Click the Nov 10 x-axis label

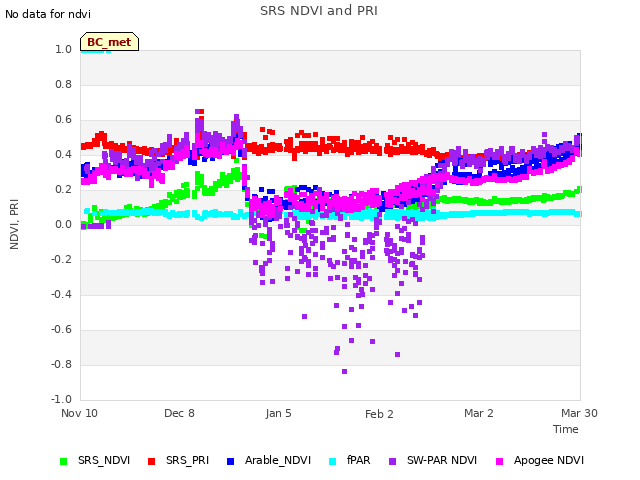(80, 413)
